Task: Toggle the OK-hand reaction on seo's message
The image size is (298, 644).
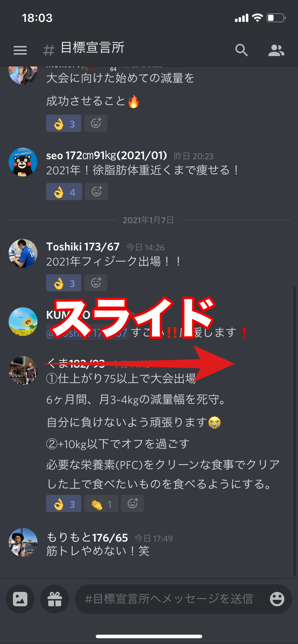Action: pyautogui.click(x=64, y=192)
